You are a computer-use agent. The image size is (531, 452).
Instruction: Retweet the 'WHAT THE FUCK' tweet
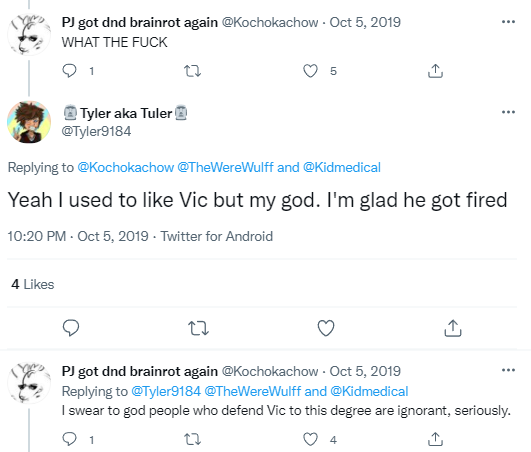coord(192,71)
